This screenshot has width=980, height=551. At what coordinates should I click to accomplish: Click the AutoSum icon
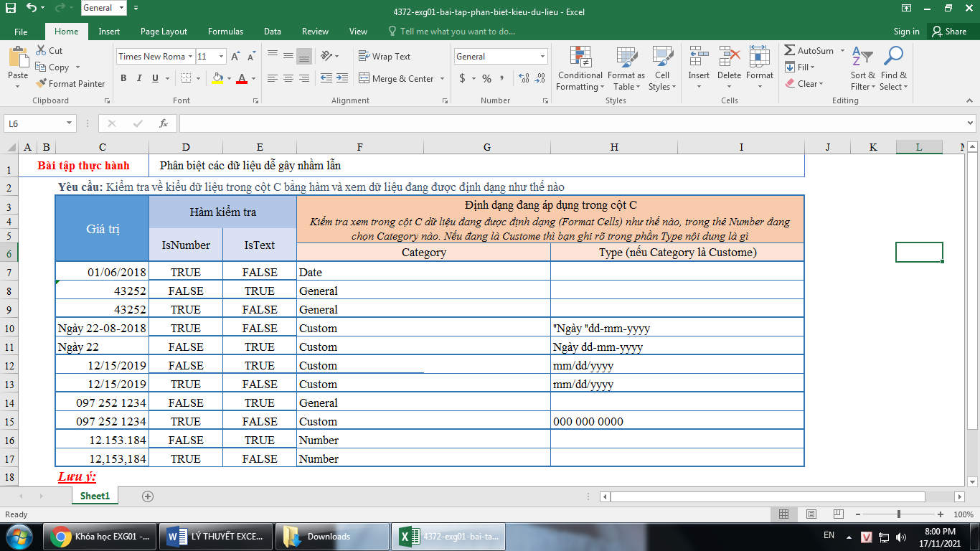(790, 51)
